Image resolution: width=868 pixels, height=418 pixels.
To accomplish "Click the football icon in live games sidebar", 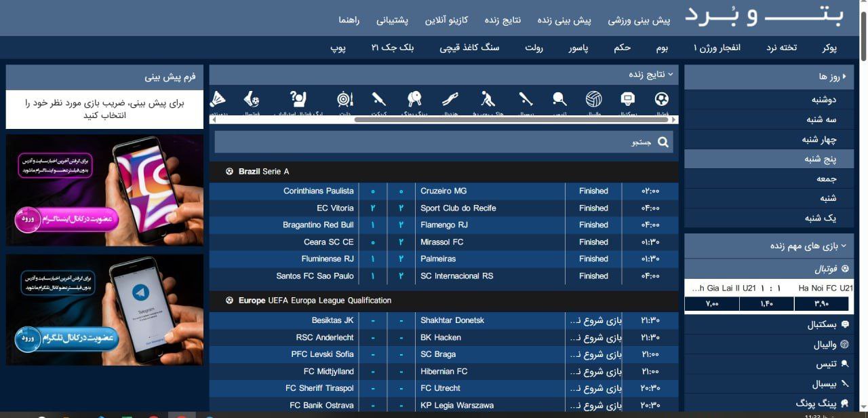I will [x=845, y=269].
